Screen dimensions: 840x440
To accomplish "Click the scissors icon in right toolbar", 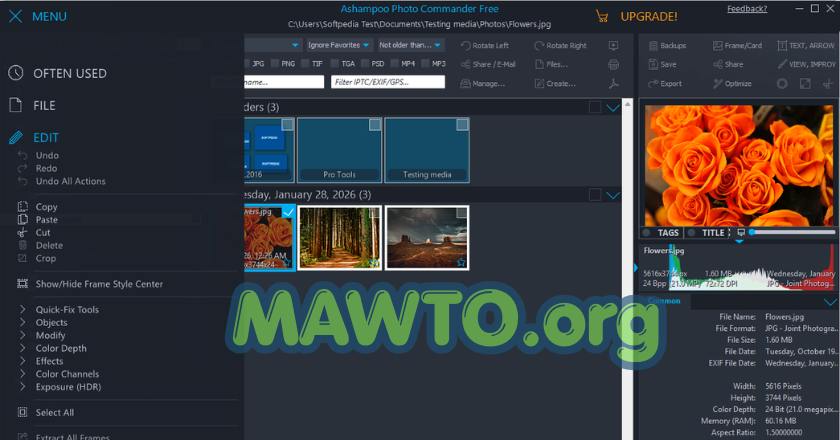I will coord(829,84).
